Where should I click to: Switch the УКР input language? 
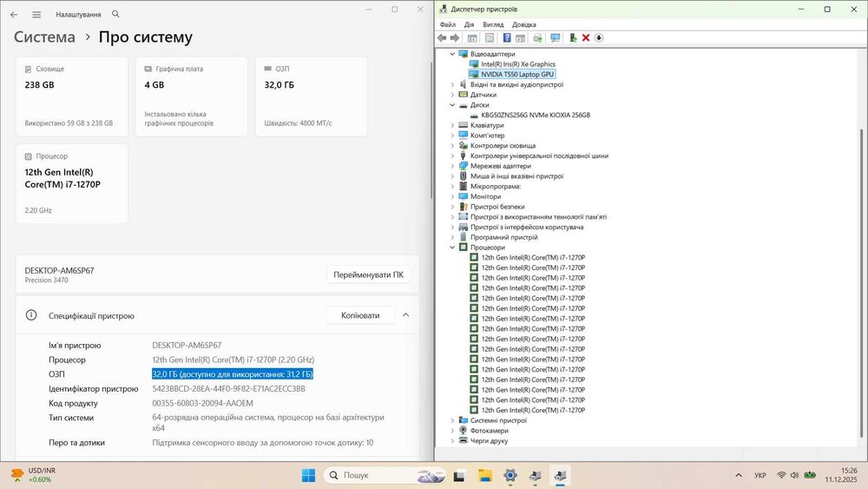pyautogui.click(x=760, y=475)
